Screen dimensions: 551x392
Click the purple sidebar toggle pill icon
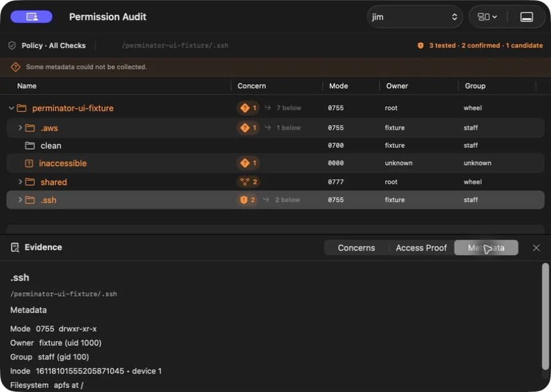31,17
